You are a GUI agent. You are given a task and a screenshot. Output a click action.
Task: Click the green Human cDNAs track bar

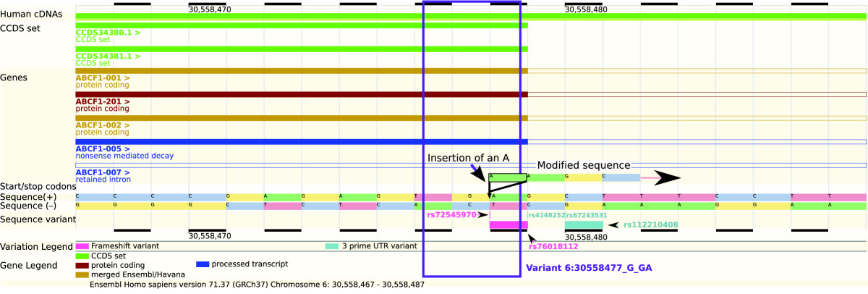[x=470, y=16]
